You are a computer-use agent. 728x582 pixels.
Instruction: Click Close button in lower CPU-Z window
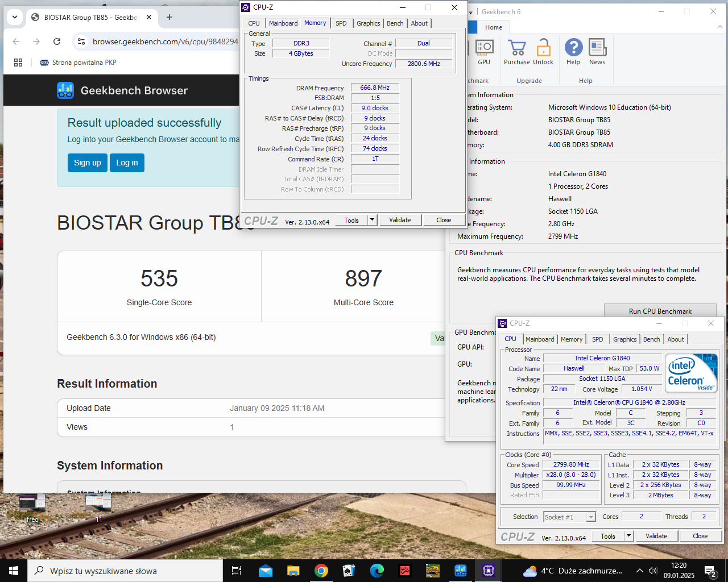tap(700, 536)
